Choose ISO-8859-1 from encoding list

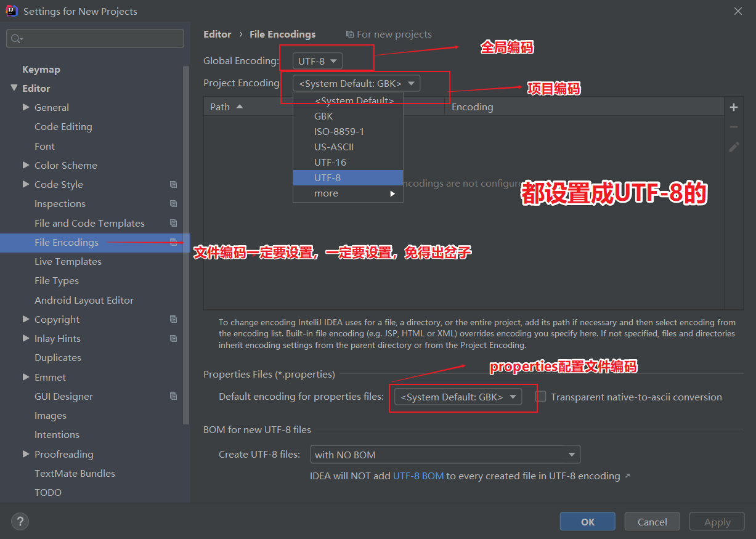348,131
